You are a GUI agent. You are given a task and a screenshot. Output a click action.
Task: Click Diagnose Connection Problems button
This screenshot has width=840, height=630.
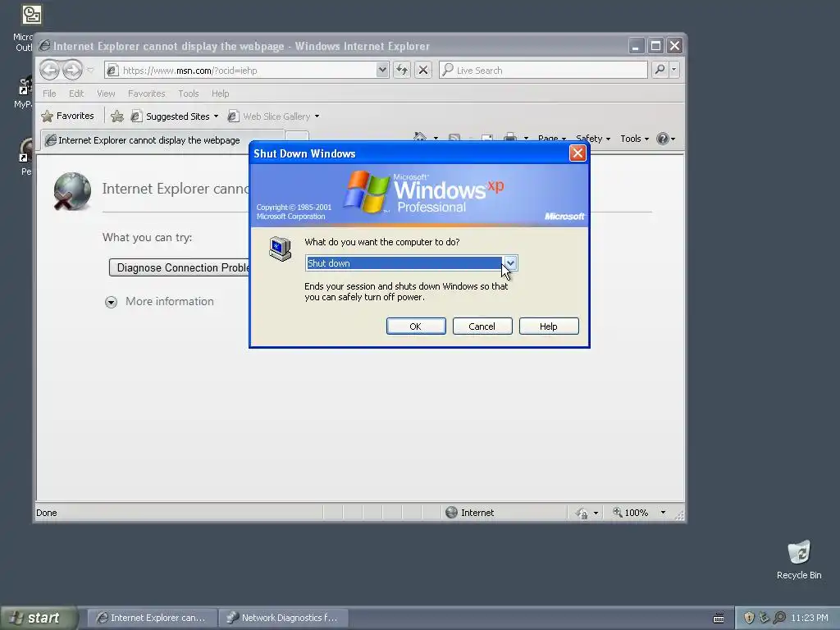click(x=180, y=268)
